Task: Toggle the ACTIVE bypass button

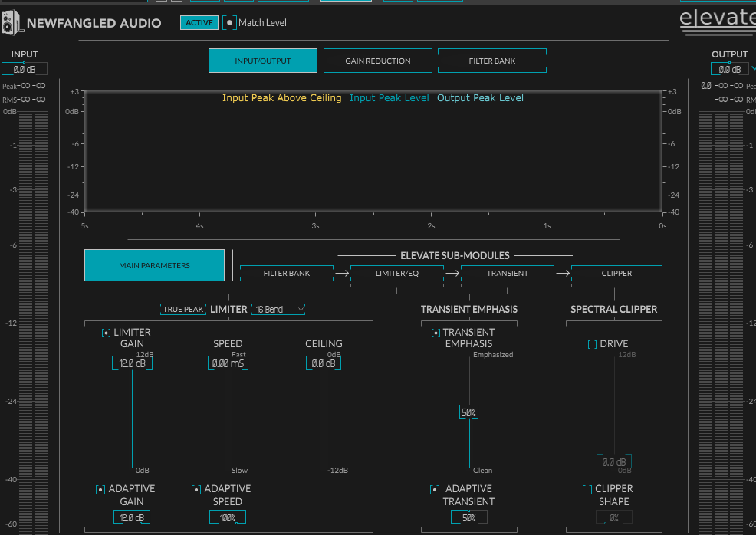Action: [x=199, y=23]
